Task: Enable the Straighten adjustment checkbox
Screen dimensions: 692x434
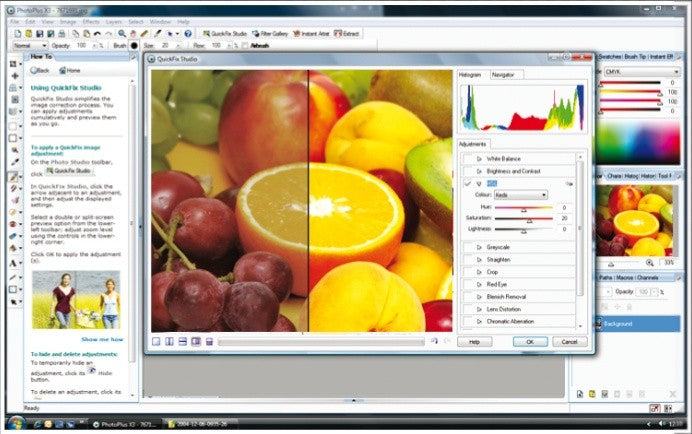Action: [x=468, y=260]
